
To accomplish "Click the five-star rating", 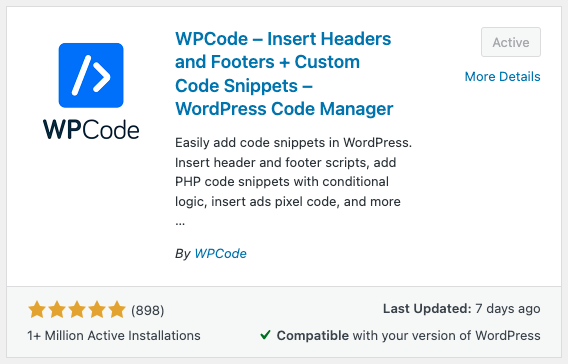I will tap(77, 310).
